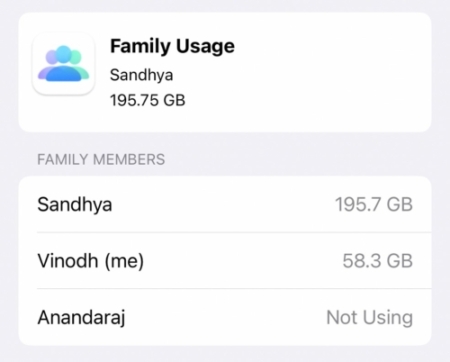Click the FAMILY MEMBERS section header
This screenshot has width=450, height=362.
click(x=101, y=159)
